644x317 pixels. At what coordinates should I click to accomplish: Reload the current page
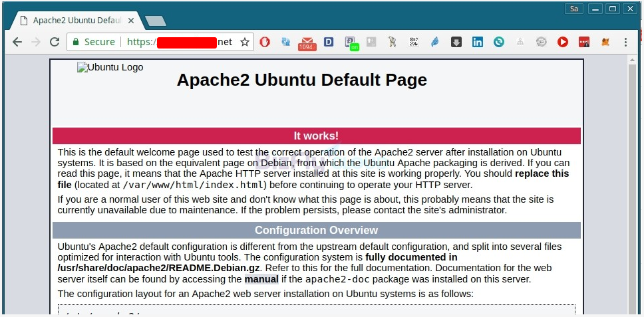[x=54, y=42]
